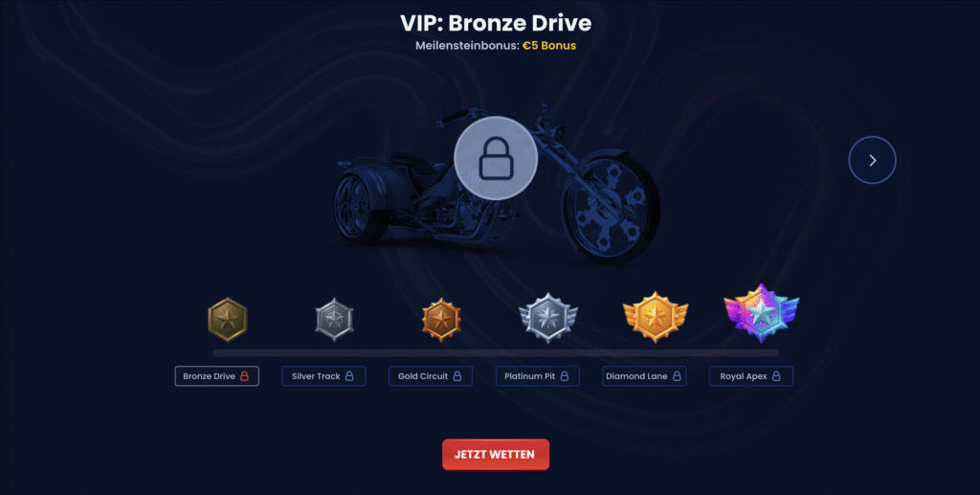Click the VIP tier progress bar
The height and width of the screenshot is (495, 980).
pos(496,353)
